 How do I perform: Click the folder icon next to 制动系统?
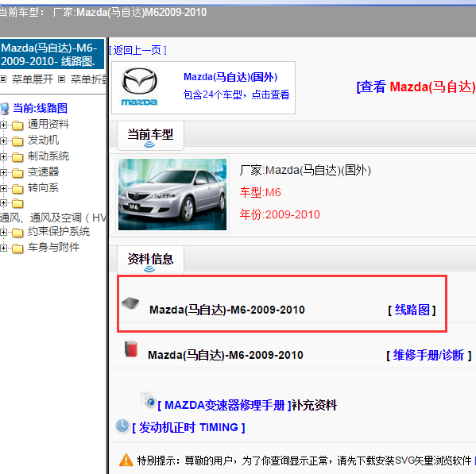17,156
